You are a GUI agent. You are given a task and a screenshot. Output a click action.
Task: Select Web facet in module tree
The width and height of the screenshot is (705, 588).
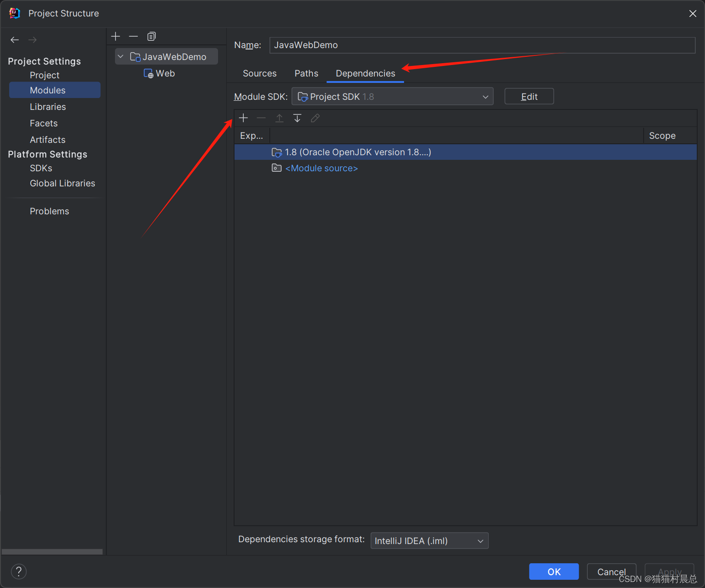[x=159, y=73]
